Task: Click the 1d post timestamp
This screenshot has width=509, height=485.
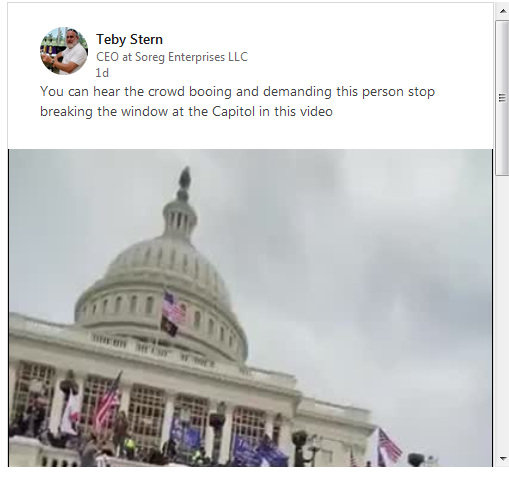Action: click(102, 73)
